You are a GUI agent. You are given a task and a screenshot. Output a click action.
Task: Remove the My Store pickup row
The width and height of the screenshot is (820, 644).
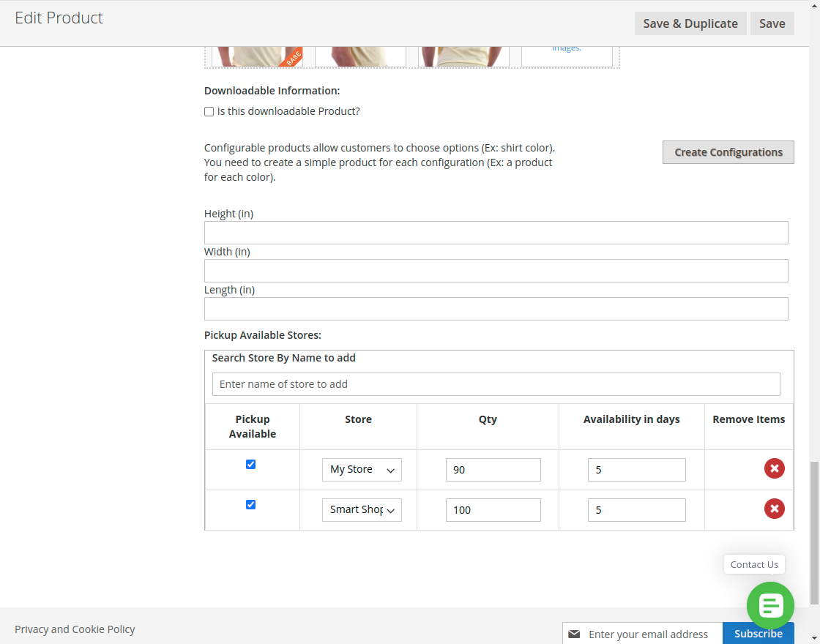point(774,468)
